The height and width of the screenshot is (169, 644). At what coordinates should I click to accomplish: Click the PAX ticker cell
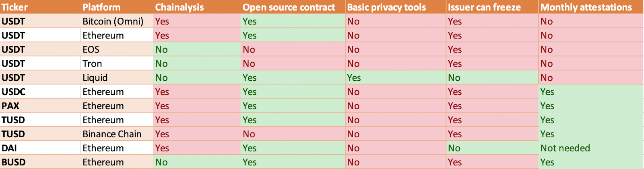pos(40,106)
